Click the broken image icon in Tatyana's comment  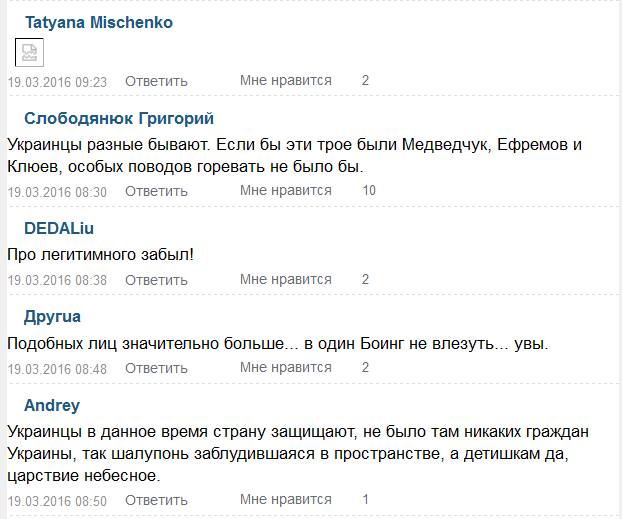29,52
